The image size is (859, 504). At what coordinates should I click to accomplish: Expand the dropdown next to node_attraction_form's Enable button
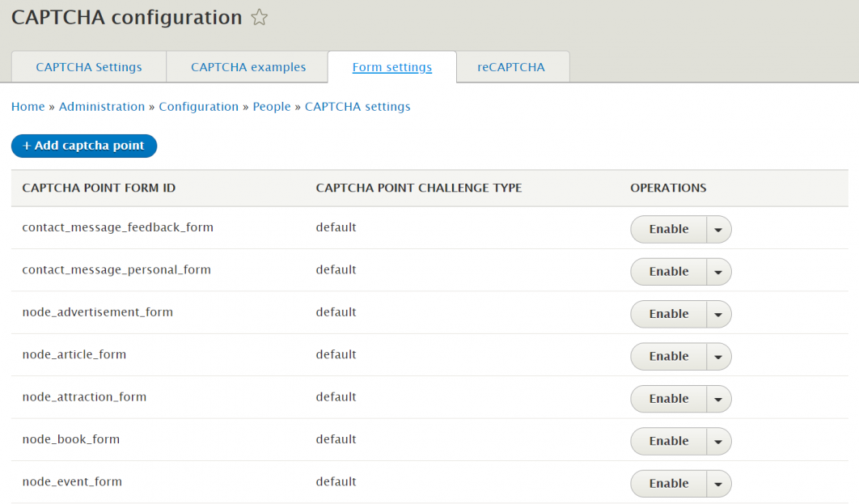(718, 398)
